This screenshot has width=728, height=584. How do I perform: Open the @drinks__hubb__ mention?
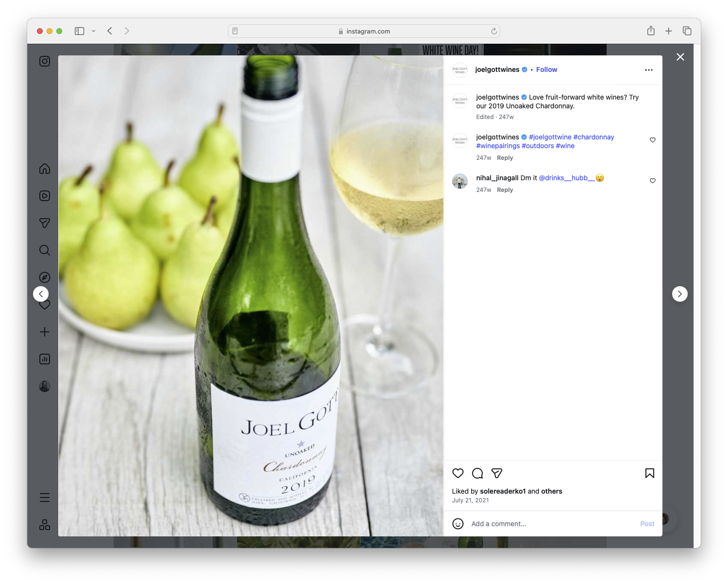pos(567,178)
